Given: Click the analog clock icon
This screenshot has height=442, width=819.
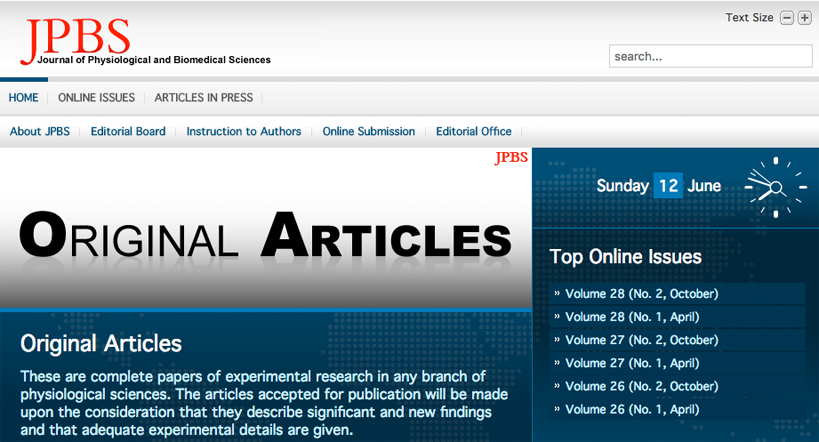Looking at the screenshot, I should 776,187.
